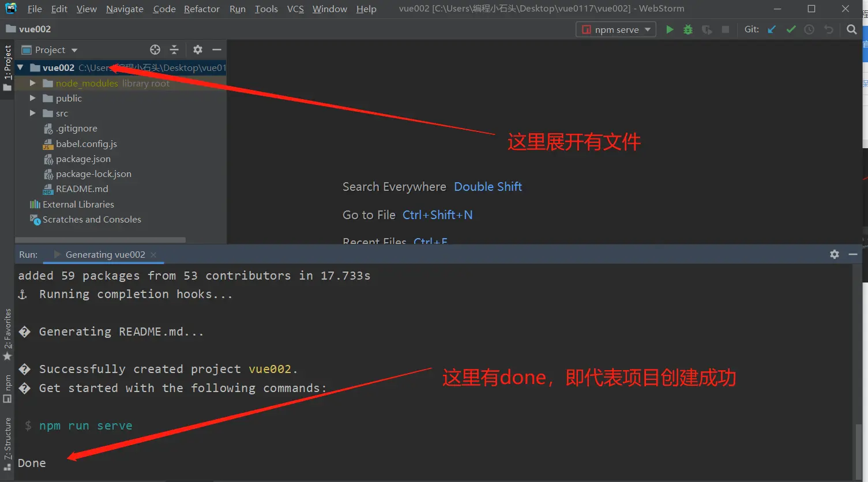Click the Run console vertical scrollbar
This screenshot has height=482, width=868.
tap(858, 451)
